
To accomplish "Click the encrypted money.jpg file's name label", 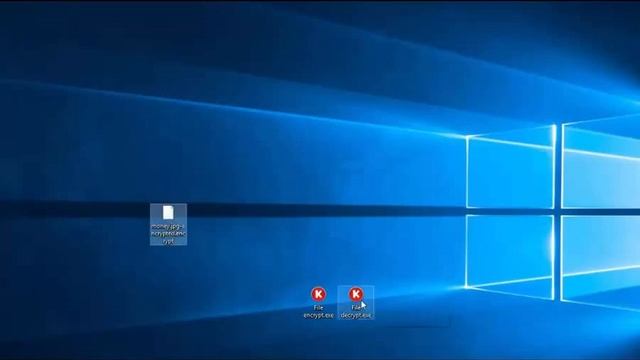I will click(x=169, y=233).
